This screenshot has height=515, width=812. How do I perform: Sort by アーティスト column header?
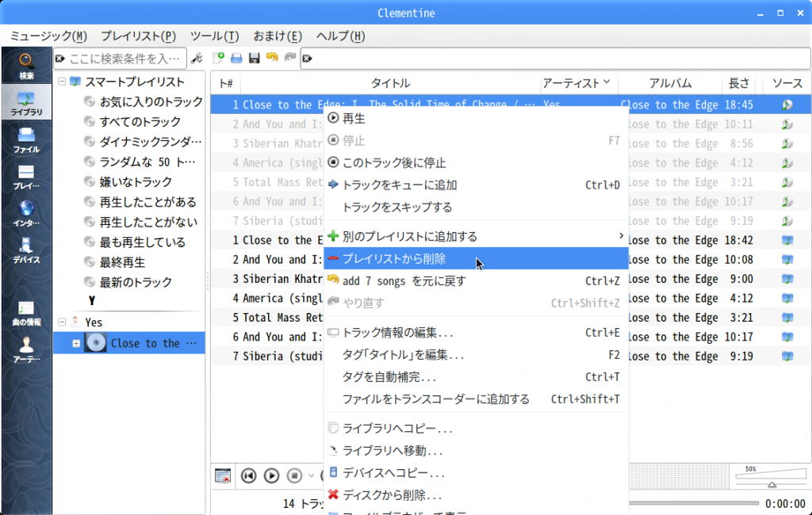pos(577,83)
